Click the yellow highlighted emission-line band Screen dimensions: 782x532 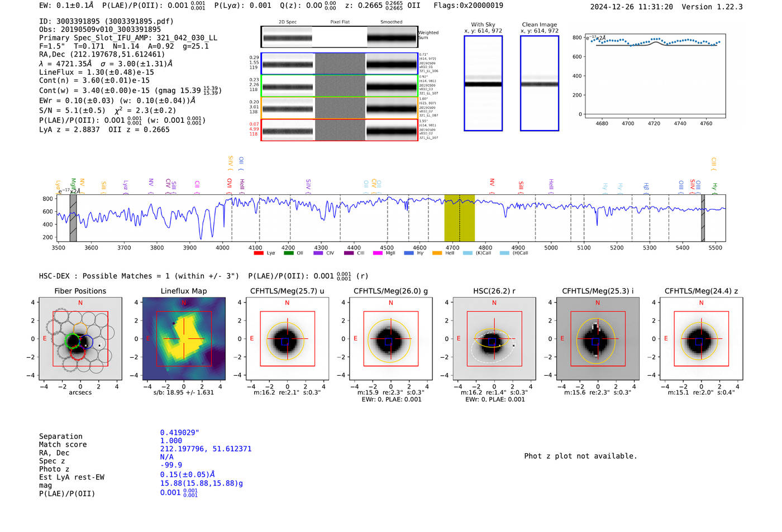(x=460, y=218)
